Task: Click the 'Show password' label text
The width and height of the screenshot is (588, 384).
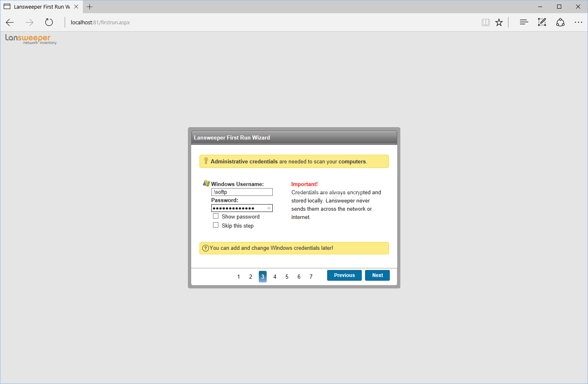Action: click(241, 217)
